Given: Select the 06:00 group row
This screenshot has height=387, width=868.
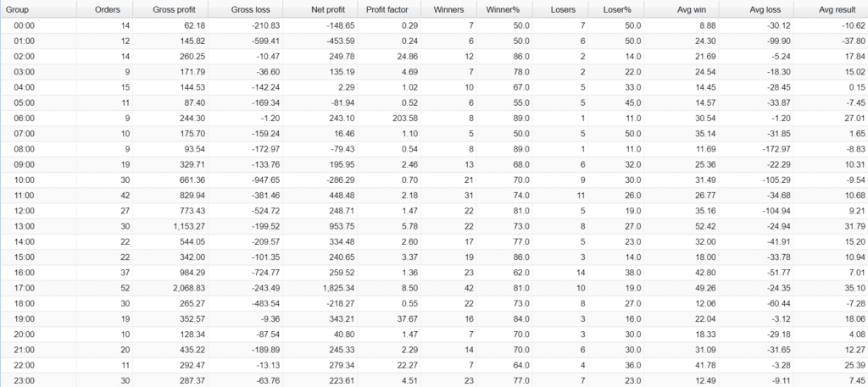Looking at the screenshot, I should [434, 119].
